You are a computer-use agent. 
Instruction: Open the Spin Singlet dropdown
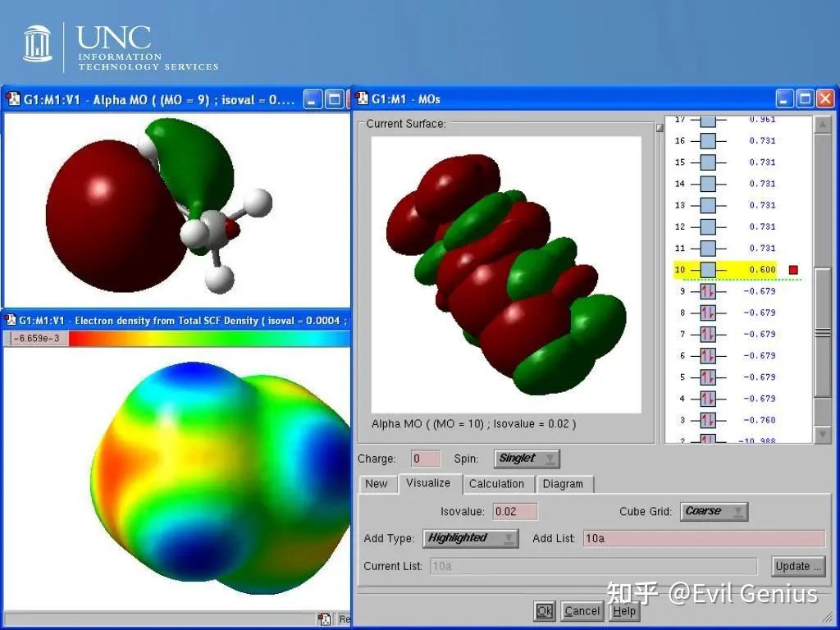tap(527, 459)
